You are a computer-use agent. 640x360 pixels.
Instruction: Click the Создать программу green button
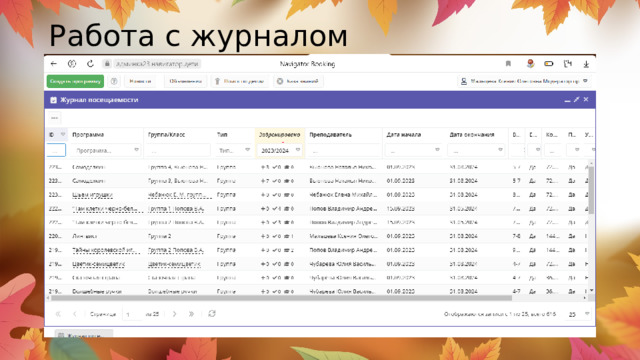[75, 81]
